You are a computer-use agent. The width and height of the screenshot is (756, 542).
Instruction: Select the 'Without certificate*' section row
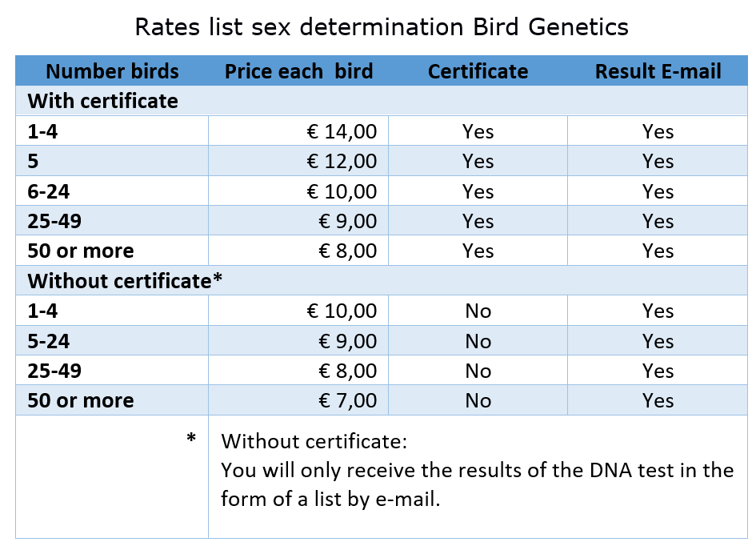pyautogui.click(x=382, y=280)
